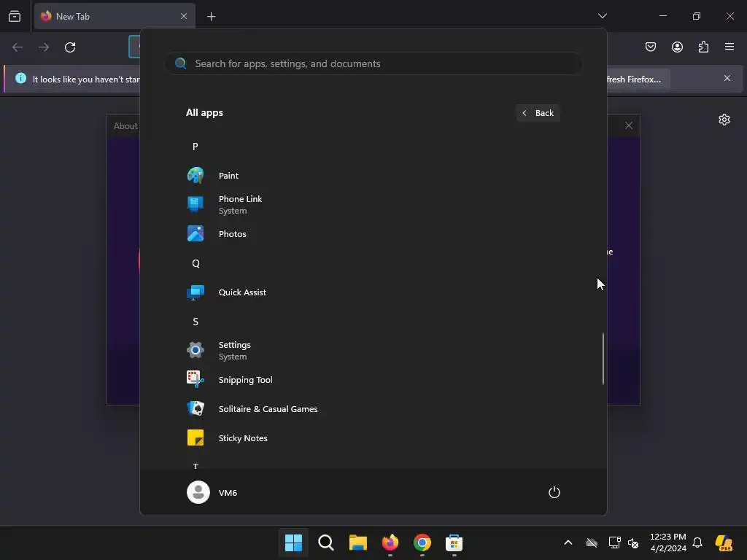The height and width of the screenshot is (560, 747).
Task: Open Microsoft Store from the taskbar
Action: coord(454,542)
